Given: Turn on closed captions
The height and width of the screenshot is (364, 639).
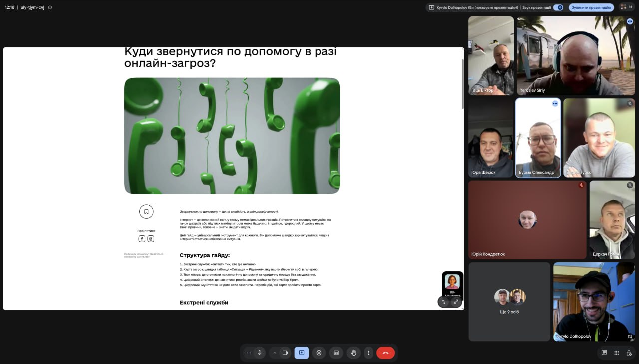Looking at the screenshot, I should coord(336,353).
